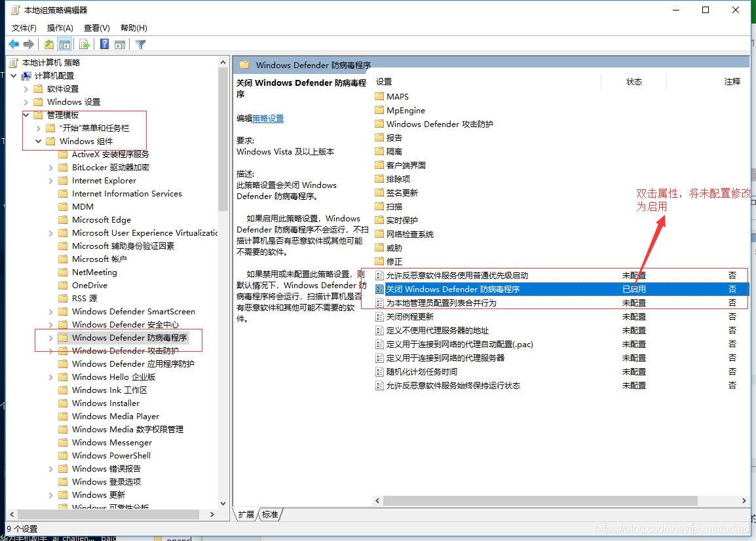Click the tree pane scroll-down arrow

pos(223,504)
